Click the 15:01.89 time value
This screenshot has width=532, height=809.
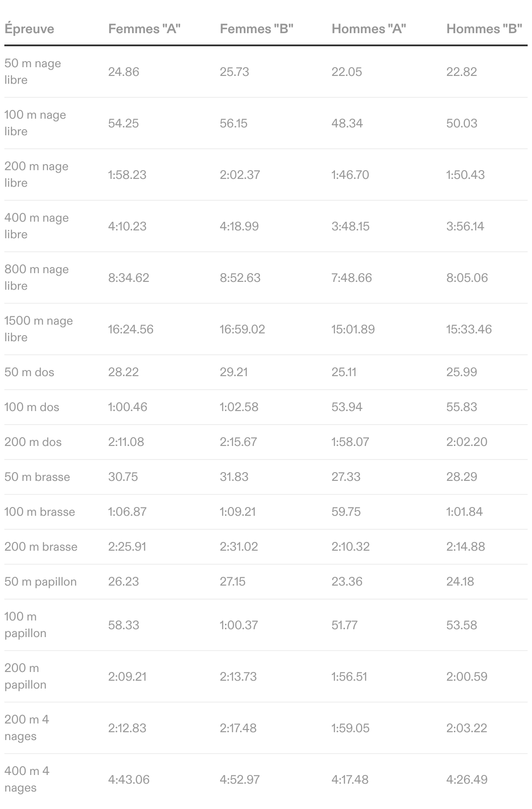(x=353, y=329)
